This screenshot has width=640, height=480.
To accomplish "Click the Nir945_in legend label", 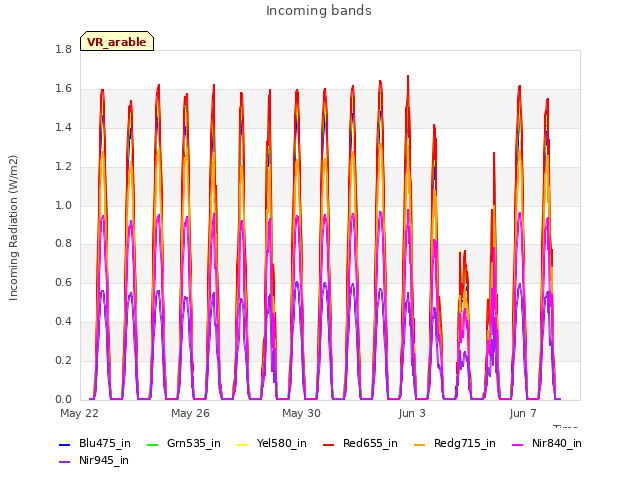I will pyautogui.click(x=104, y=461).
